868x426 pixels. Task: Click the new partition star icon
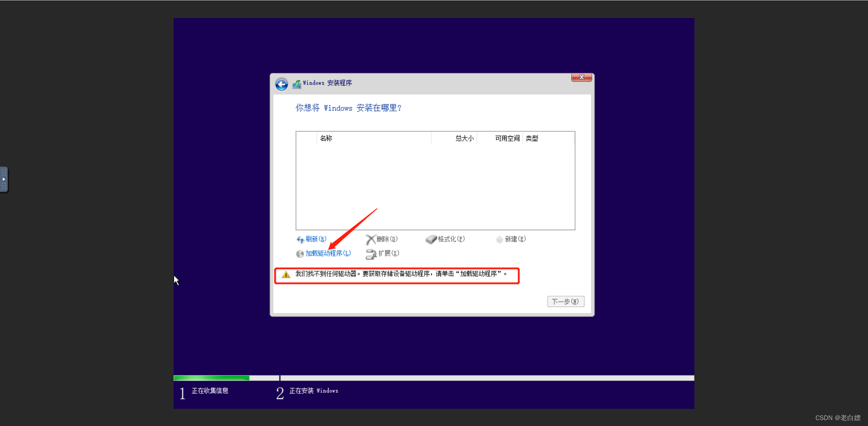tap(500, 240)
